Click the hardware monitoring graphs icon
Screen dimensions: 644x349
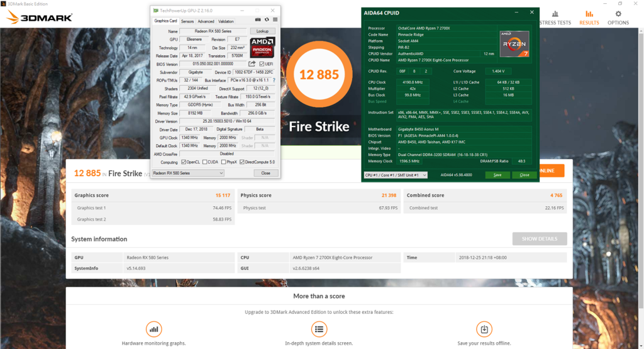[x=154, y=329]
